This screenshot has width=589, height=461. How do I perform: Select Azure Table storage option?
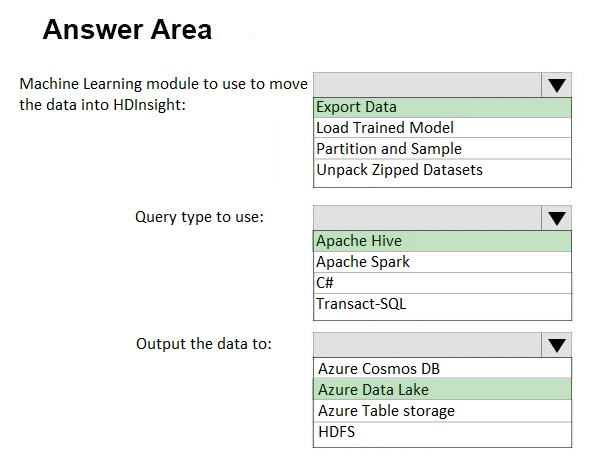[x=442, y=411]
